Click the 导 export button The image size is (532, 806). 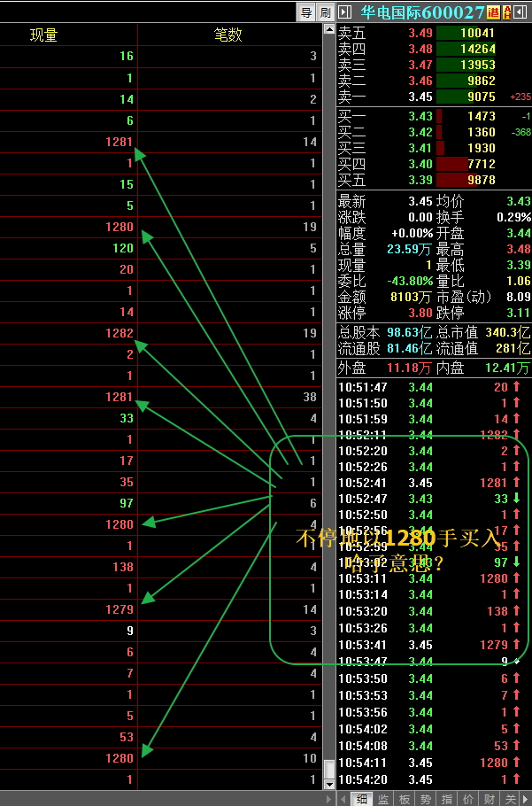click(x=306, y=12)
